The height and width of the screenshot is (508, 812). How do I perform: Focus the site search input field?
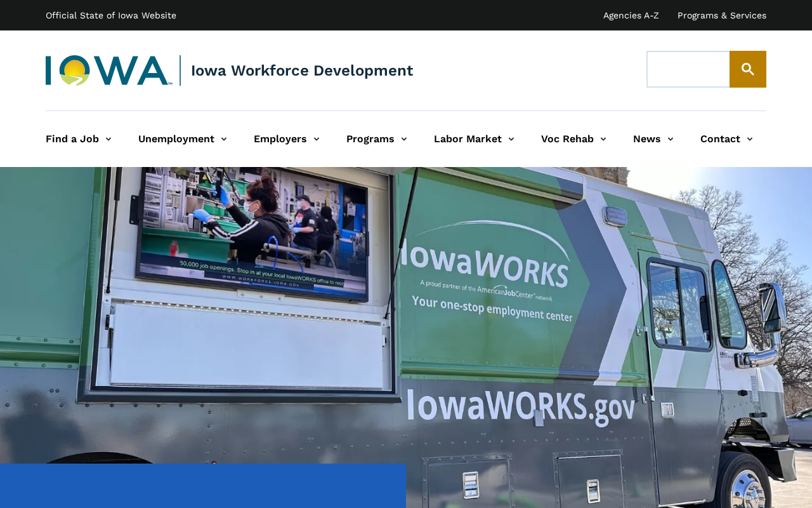(688, 69)
